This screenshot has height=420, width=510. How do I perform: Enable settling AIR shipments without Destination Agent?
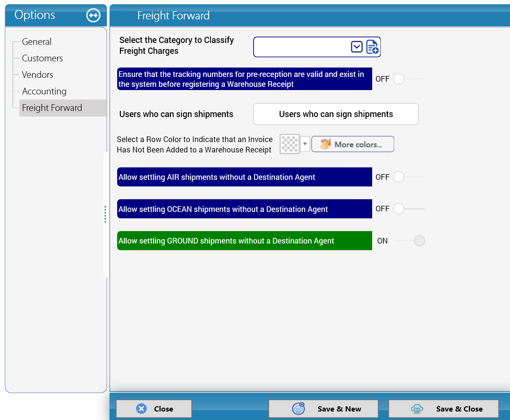click(x=408, y=177)
